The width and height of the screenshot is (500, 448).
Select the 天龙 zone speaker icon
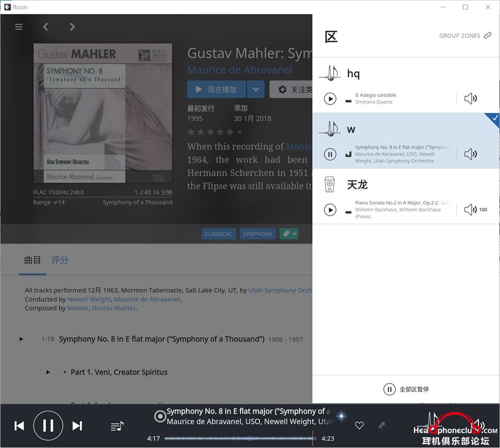coord(329,185)
